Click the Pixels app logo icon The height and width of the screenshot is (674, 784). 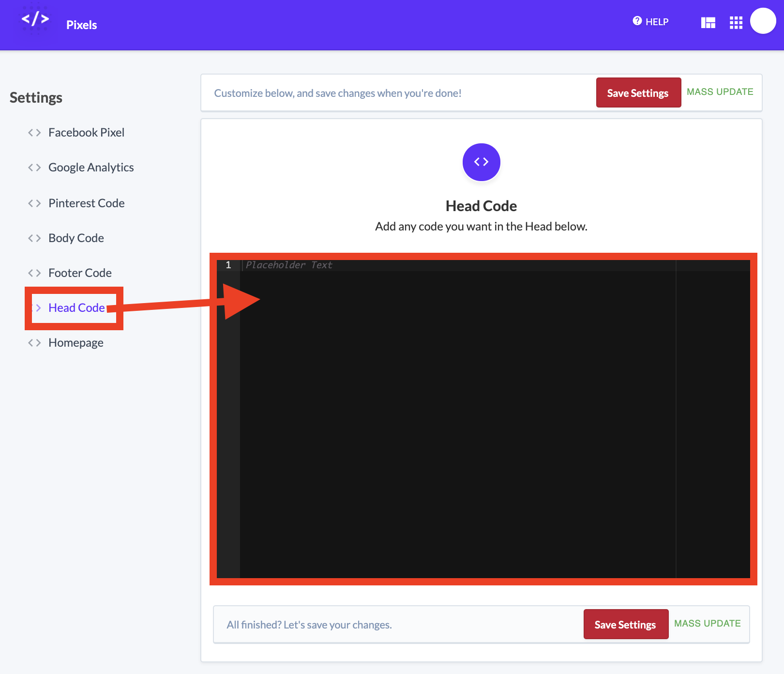tap(35, 19)
